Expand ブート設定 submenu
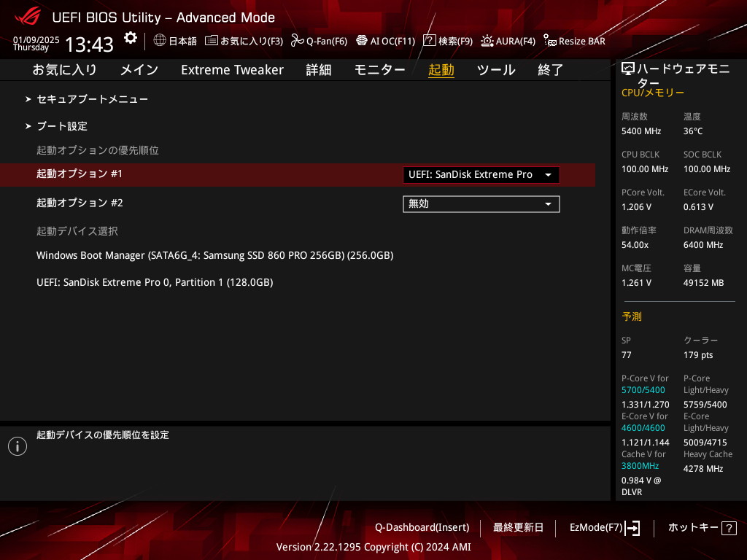 pyautogui.click(x=62, y=126)
